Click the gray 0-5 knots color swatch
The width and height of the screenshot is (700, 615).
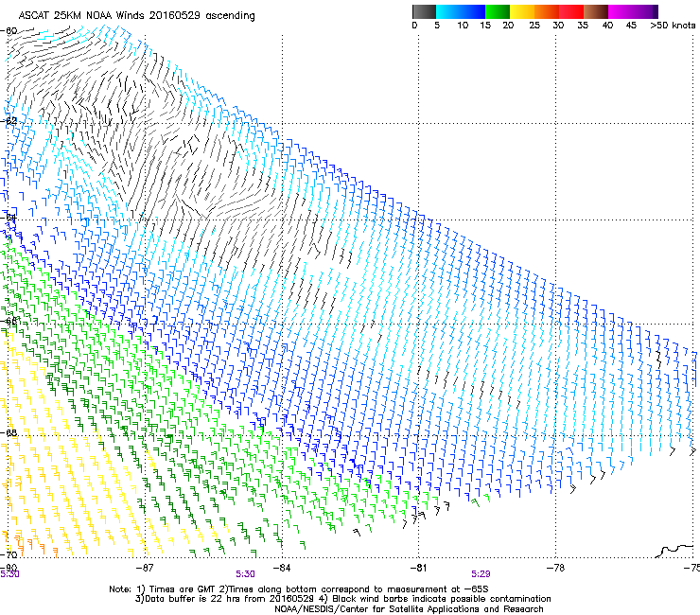point(424,11)
